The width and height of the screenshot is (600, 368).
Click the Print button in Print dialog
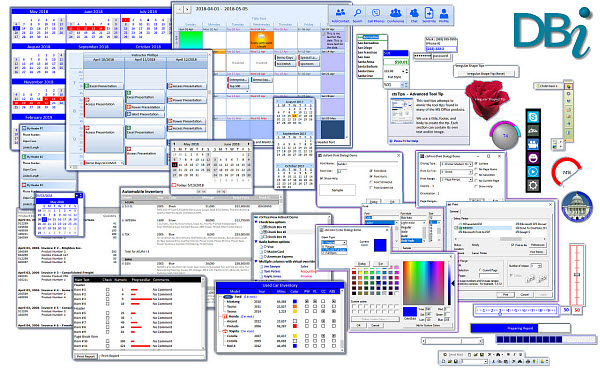click(x=506, y=295)
